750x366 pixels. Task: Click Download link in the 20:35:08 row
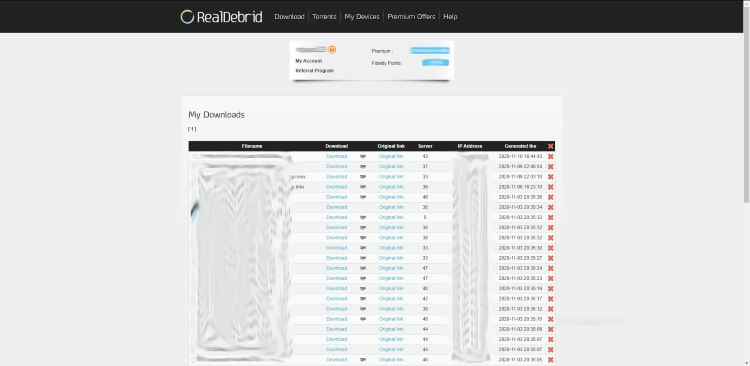coord(336,329)
